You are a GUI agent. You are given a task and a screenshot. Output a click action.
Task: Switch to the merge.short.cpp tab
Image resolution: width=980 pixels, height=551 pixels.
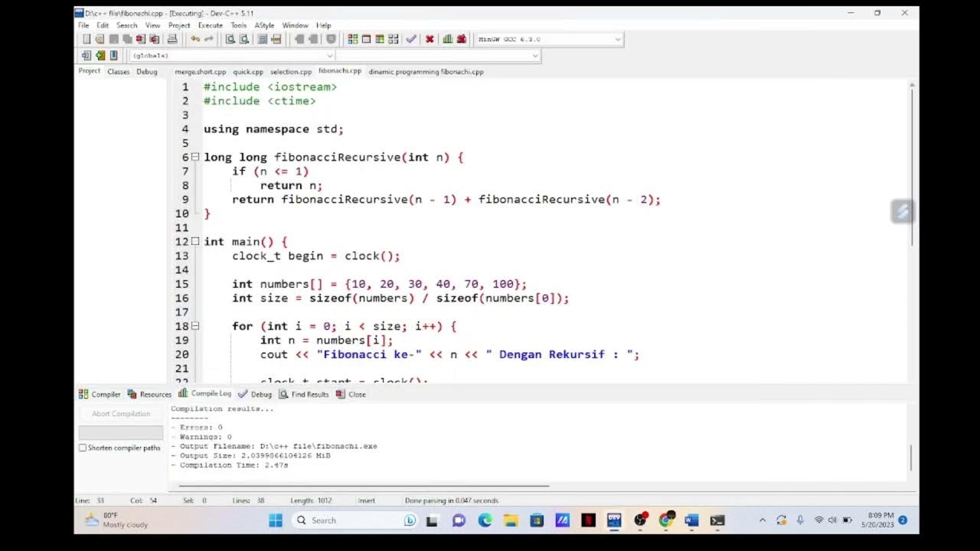[x=201, y=72]
